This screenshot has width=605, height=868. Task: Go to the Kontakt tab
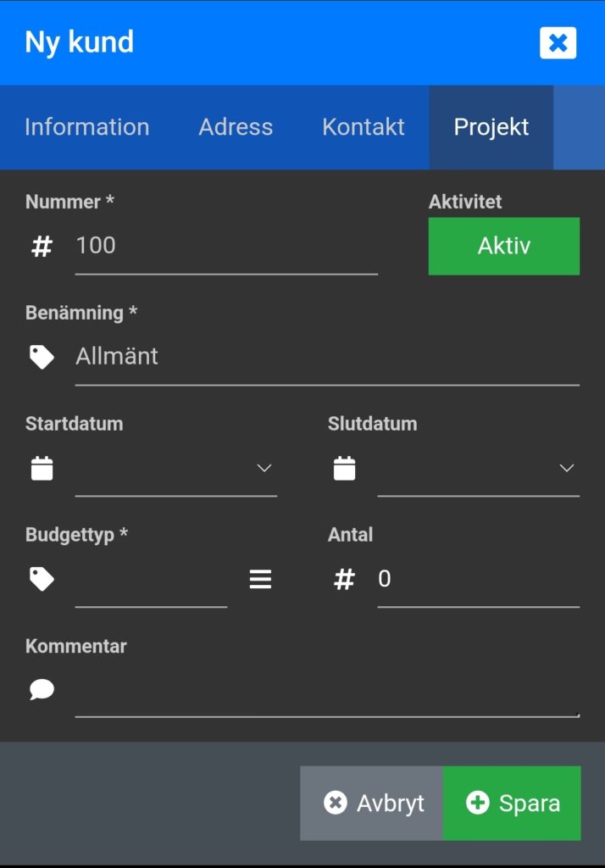tap(364, 127)
